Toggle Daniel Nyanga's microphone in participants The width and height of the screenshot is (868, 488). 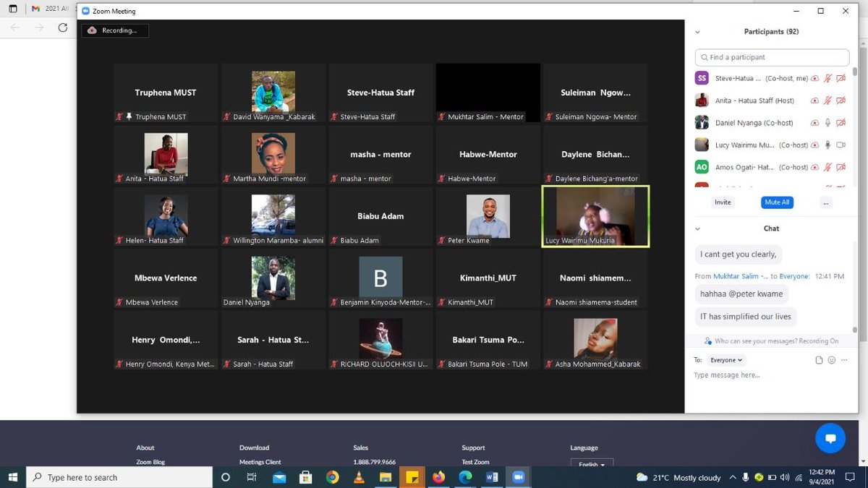coord(827,123)
